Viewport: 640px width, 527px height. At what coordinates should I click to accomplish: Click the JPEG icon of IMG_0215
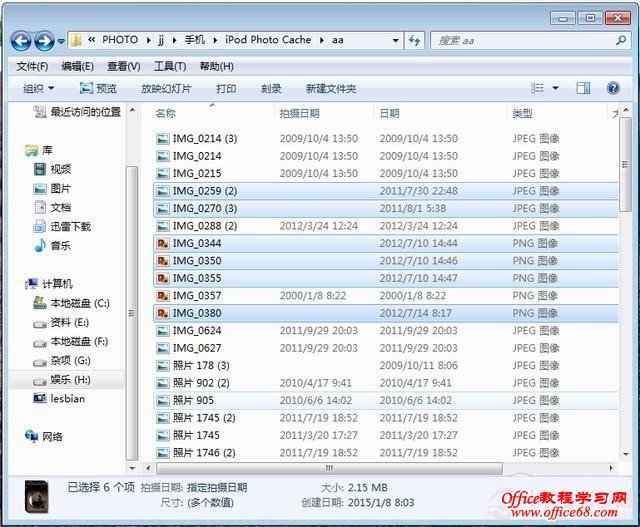click(x=163, y=174)
